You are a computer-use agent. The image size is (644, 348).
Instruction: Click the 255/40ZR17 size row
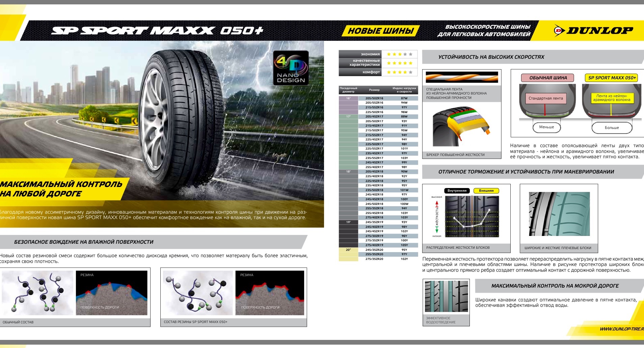coord(388,167)
